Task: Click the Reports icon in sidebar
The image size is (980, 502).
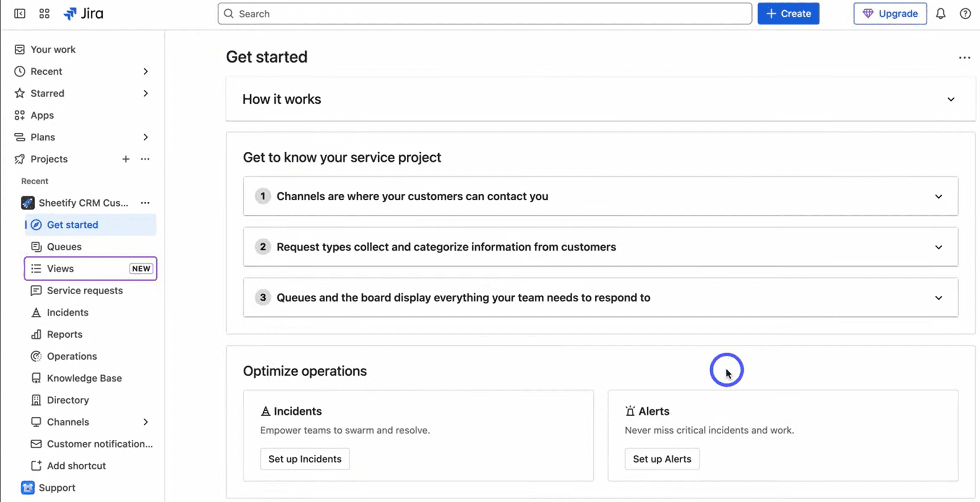Action: [36, 334]
